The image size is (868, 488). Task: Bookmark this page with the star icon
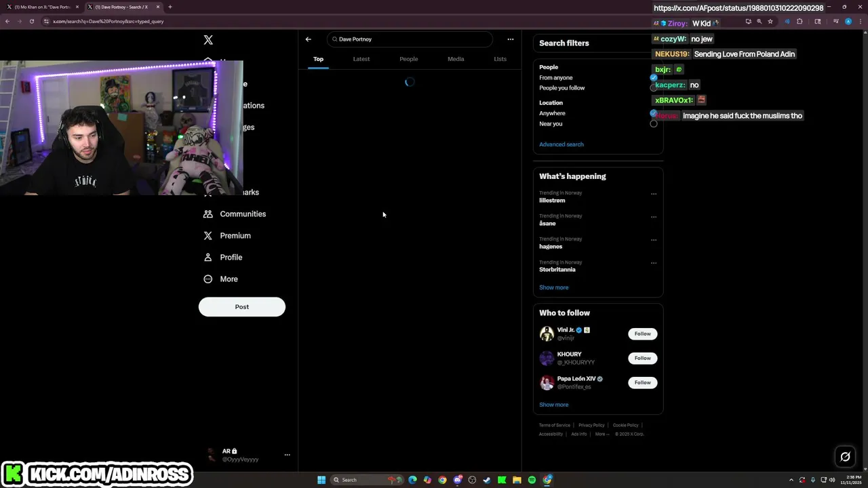(770, 21)
